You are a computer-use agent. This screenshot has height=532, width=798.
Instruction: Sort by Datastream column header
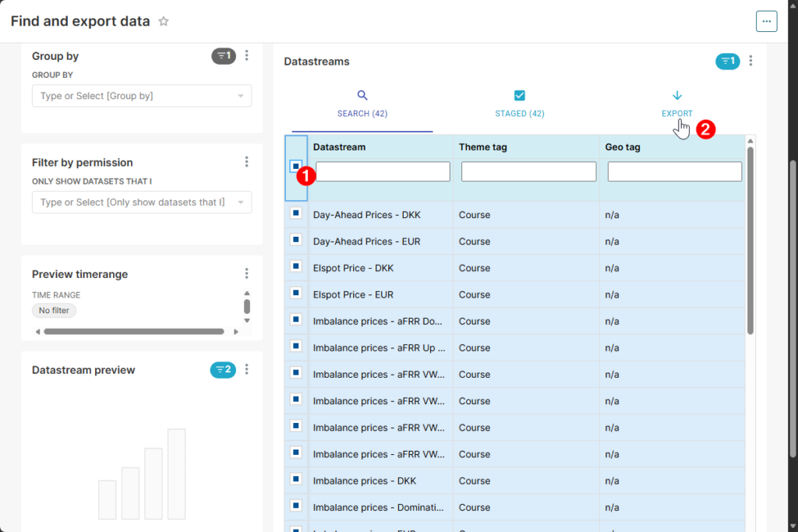(340, 147)
